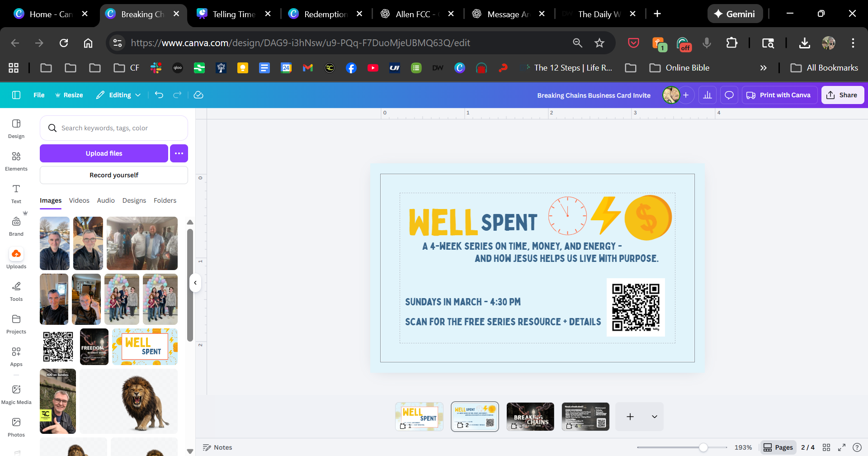Expand the Editing mode dropdown
Viewport: 868px width, 456px height.
point(118,95)
